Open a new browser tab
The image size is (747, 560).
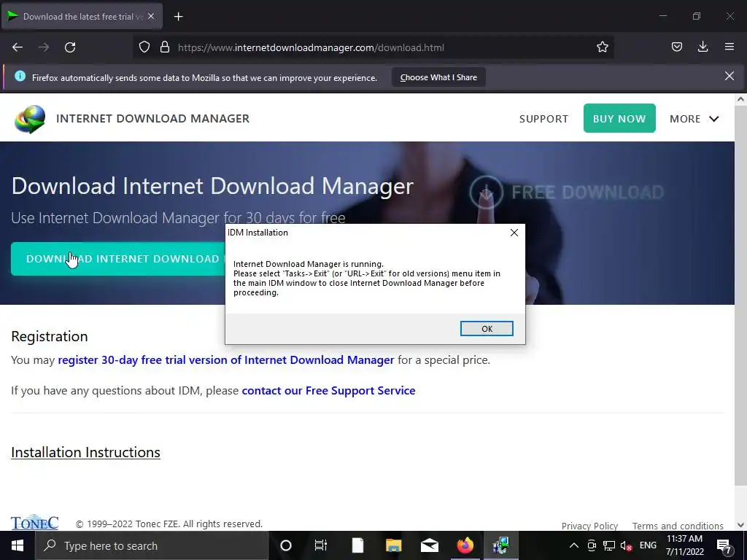(178, 17)
